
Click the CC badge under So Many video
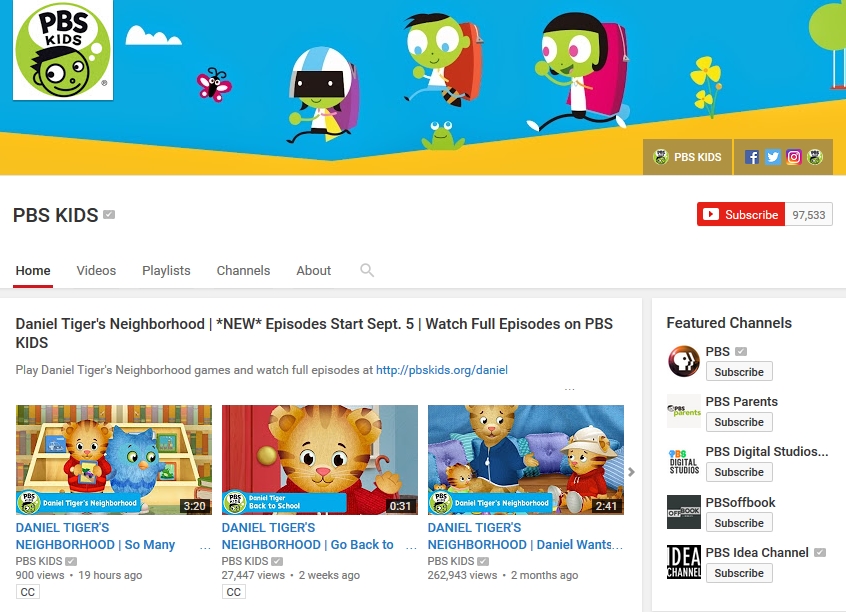28,592
